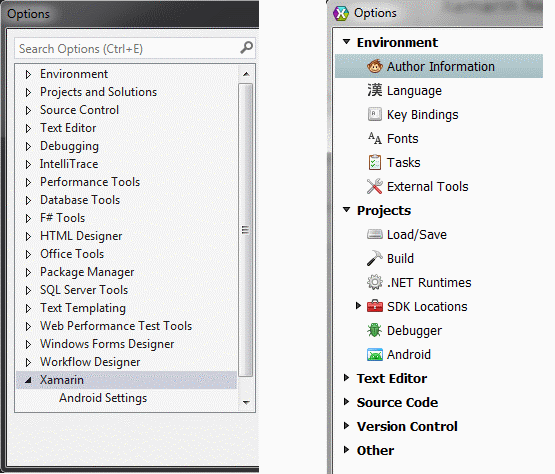
Task: Select the IntelliTrace label
Action: pyautogui.click(x=69, y=164)
